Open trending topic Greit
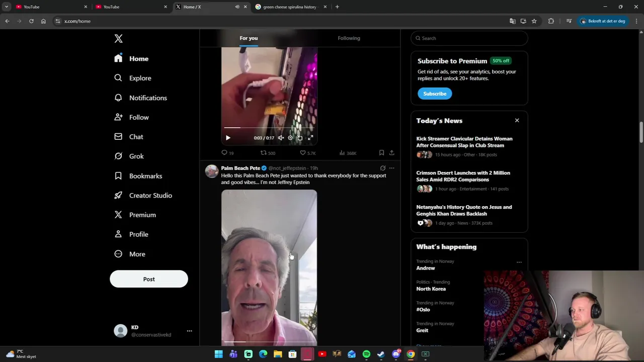This screenshot has height=362, width=644. (422, 330)
